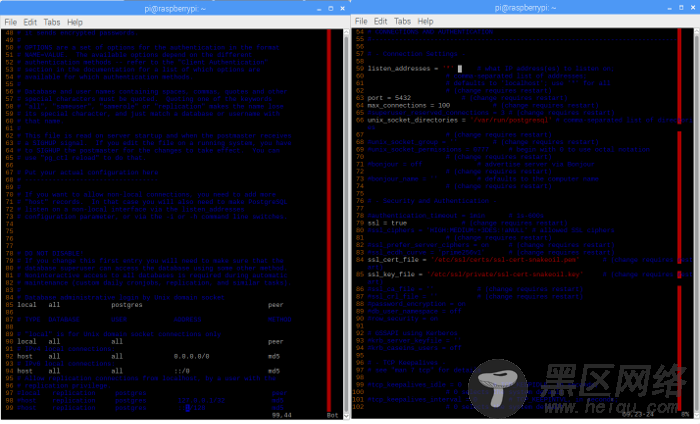Minimize the right terminal window

click(669, 8)
